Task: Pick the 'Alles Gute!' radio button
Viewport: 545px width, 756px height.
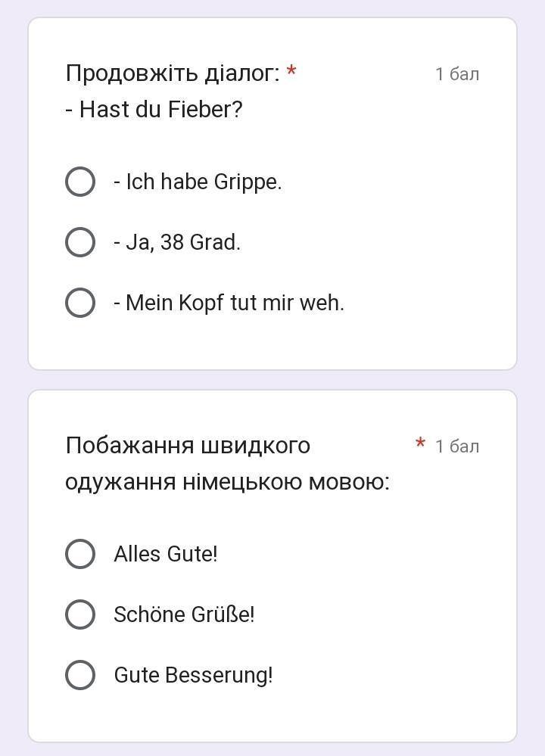Action: tap(80, 554)
